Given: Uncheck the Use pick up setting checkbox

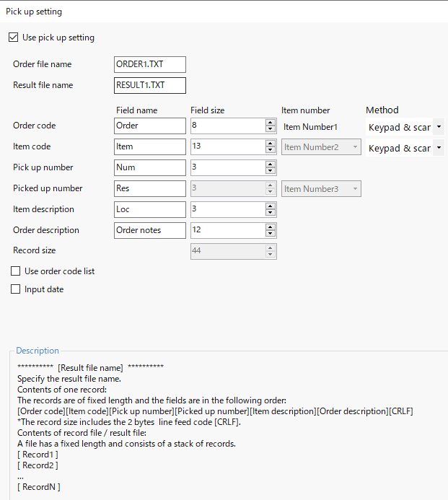Looking at the screenshot, I should coord(14,38).
